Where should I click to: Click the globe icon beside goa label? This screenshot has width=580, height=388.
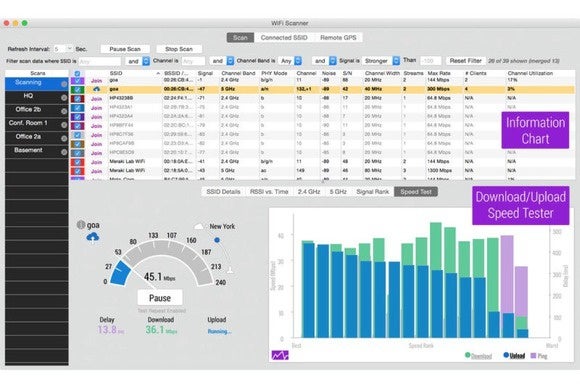click(x=81, y=225)
